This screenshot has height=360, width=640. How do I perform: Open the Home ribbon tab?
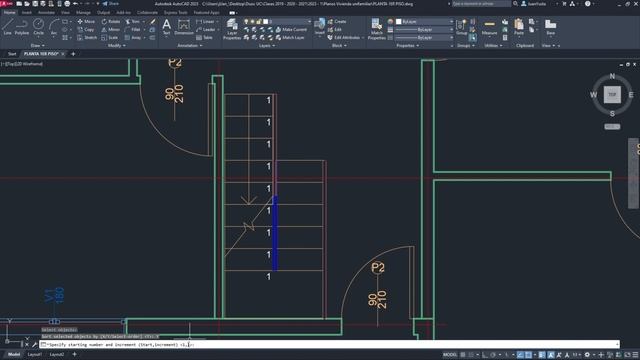(x=9, y=13)
